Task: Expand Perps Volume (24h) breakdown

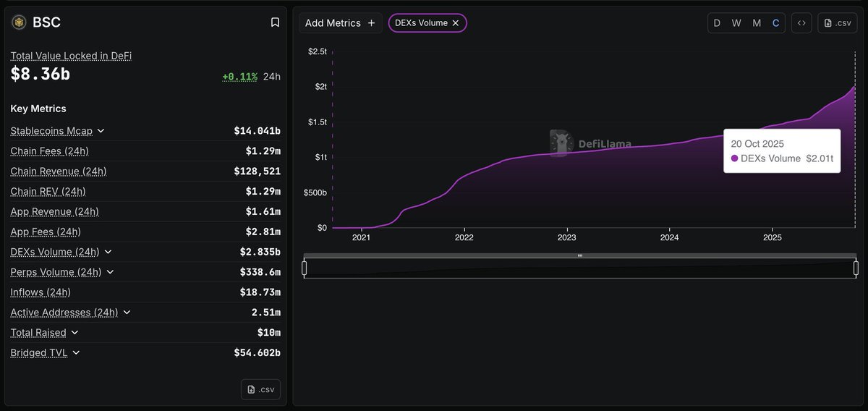Action: point(109,272)
